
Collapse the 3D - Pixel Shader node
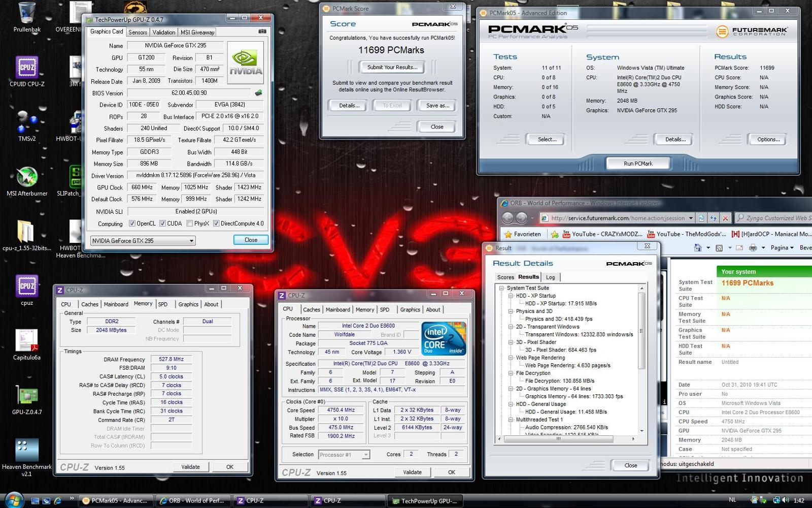click(x=511, y=342)
